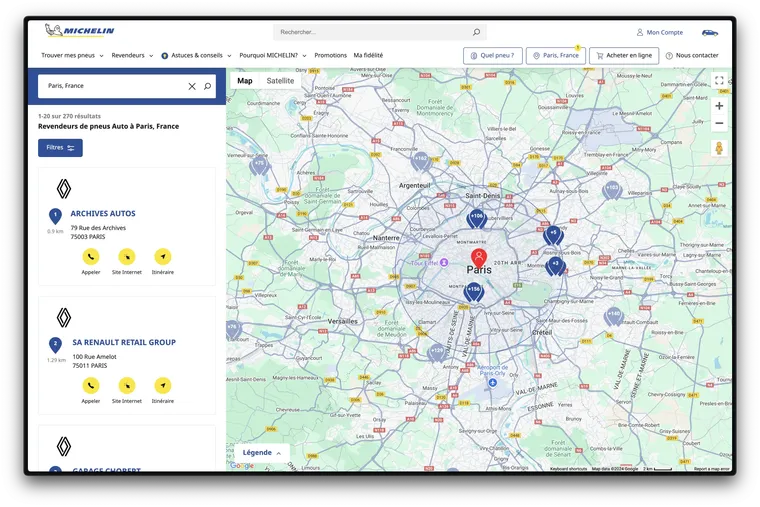Click the +103 map cluster marker
Screen dimensions: 760x507
612,190
